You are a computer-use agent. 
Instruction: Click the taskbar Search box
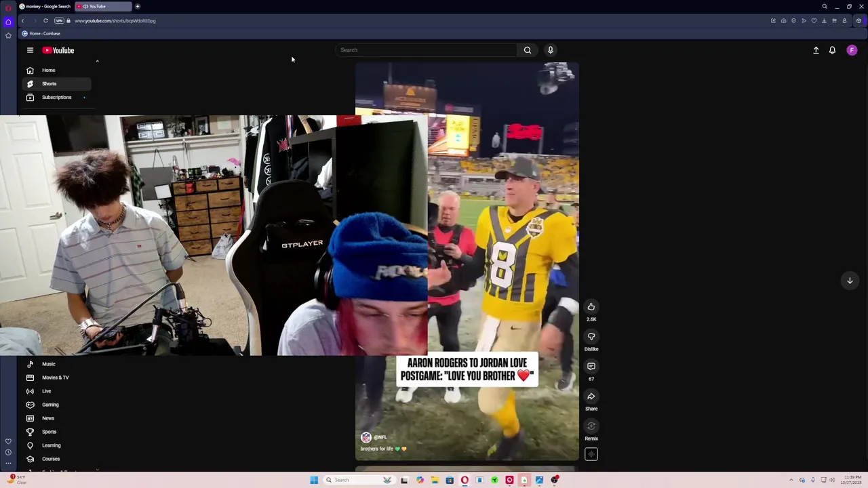tap(359, 480)
